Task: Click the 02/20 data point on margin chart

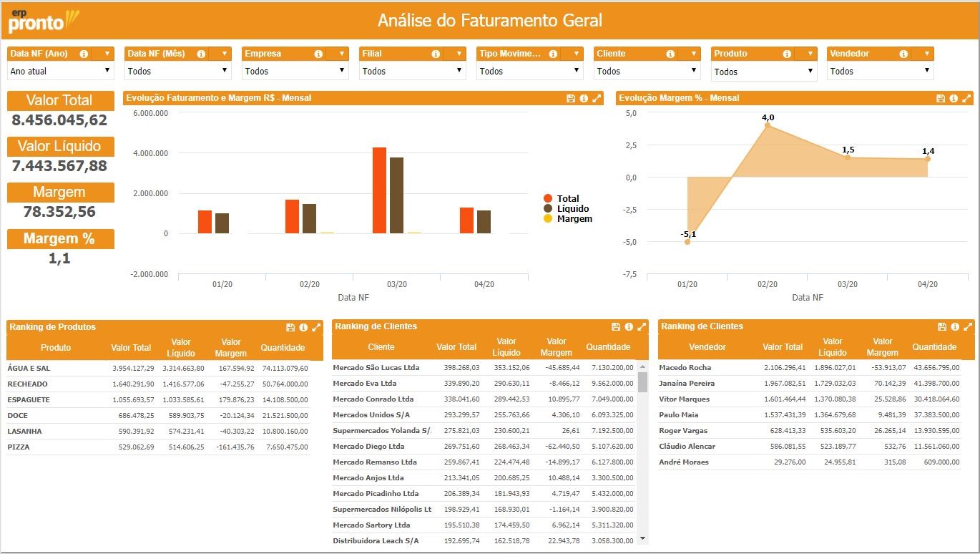Action: pyautogui.click(x=768, y=125)
